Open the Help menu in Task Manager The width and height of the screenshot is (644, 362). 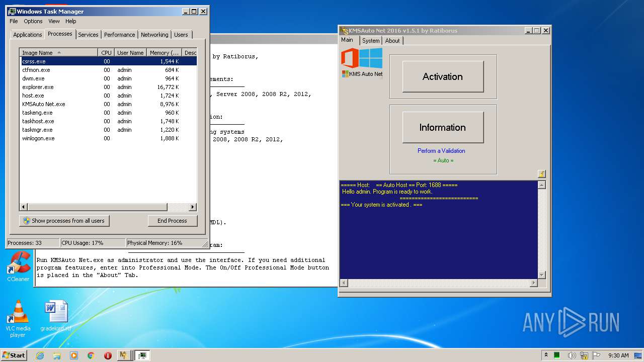71,21
